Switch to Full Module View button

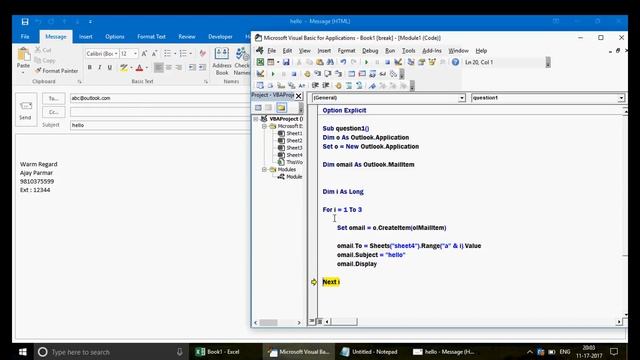(x=320, y=322)
